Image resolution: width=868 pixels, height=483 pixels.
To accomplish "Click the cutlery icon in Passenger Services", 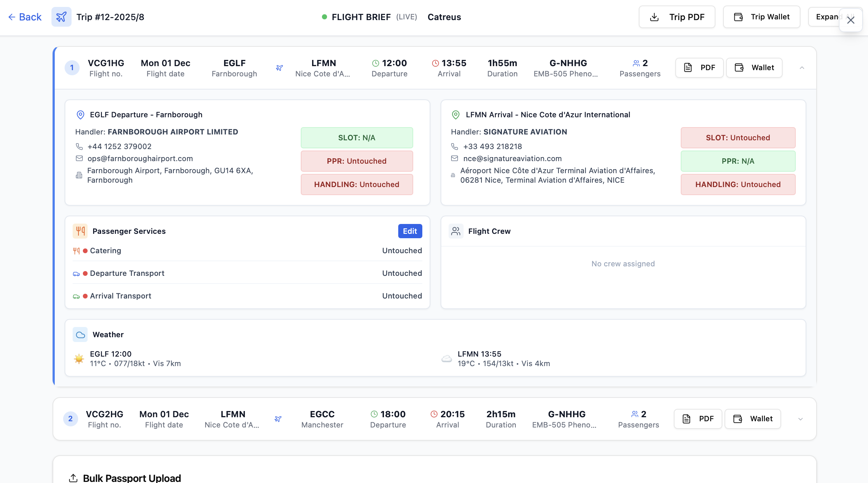I will (x=80, y=231).
